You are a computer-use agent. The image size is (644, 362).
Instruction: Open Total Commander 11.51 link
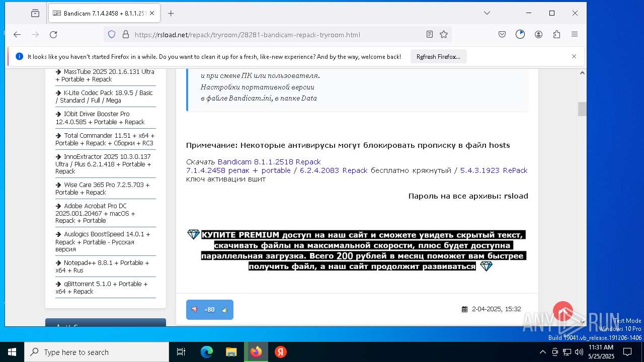point(105,139)
